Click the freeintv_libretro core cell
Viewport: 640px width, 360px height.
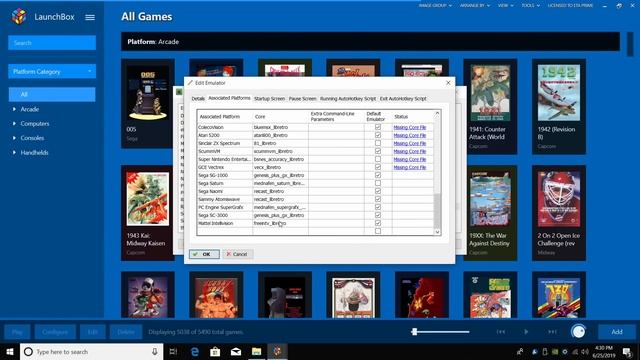(280, 223)
